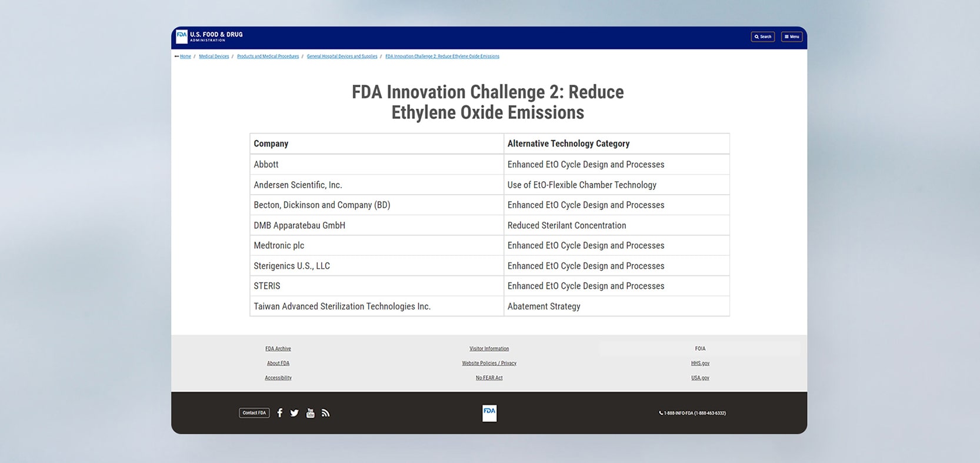Image resolution: width=980 pixels, height=463 pixels.
Task: Visit the HHS.gov footer link
Action: pyautogui.click(x=700, y=364)
